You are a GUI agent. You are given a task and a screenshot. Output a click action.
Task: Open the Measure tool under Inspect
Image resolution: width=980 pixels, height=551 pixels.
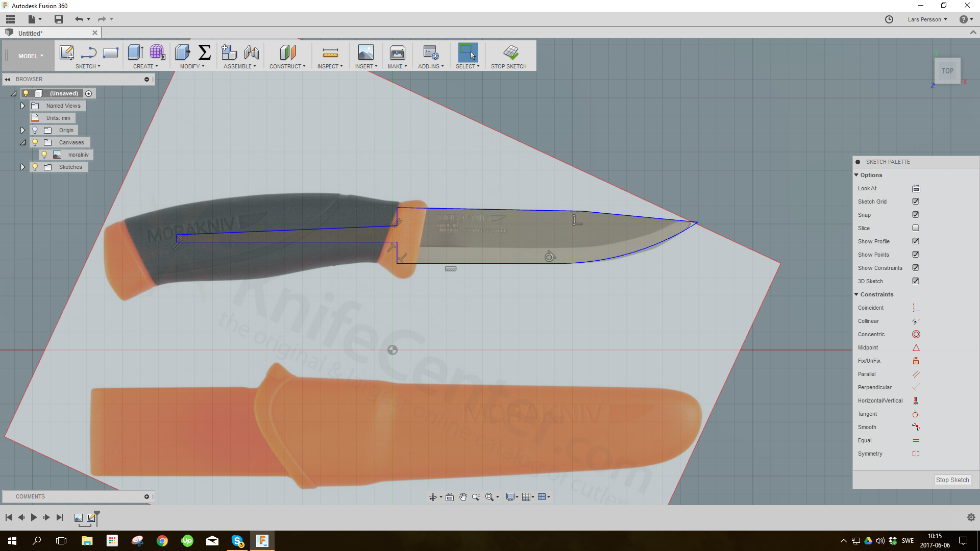(x=330, y=52)
